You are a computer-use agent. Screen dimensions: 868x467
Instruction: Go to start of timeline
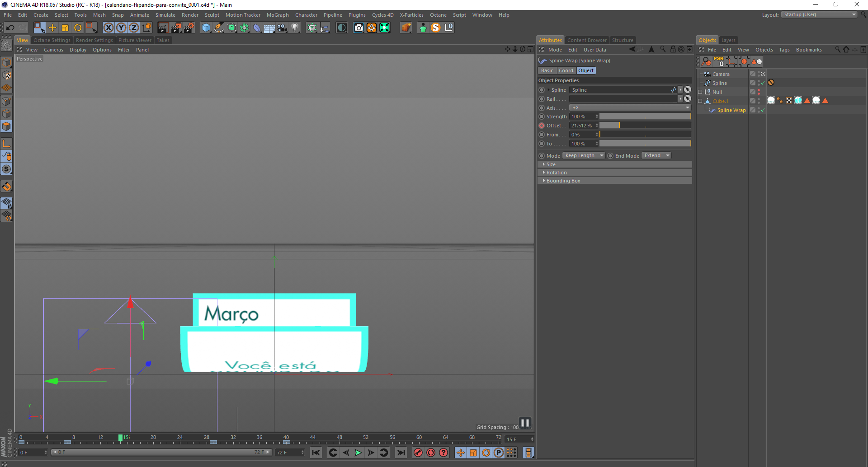click(316, 453)
